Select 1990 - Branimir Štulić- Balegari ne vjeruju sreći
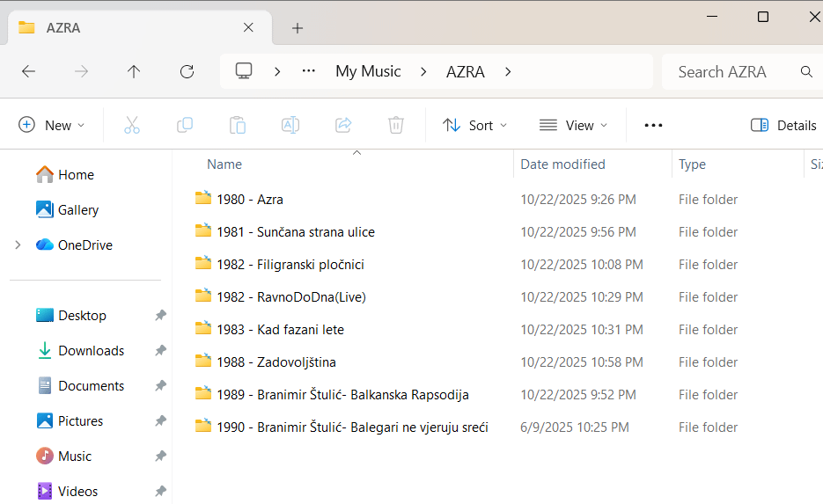This screenshot has width=823, height=504. [352, 427]
